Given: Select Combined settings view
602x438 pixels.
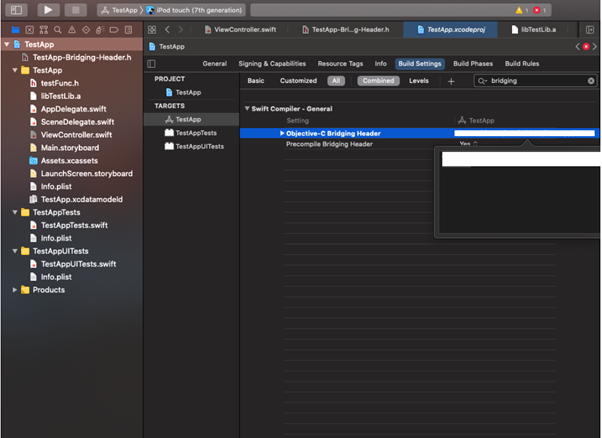Looking at the screenshot, I should point(378,81).
